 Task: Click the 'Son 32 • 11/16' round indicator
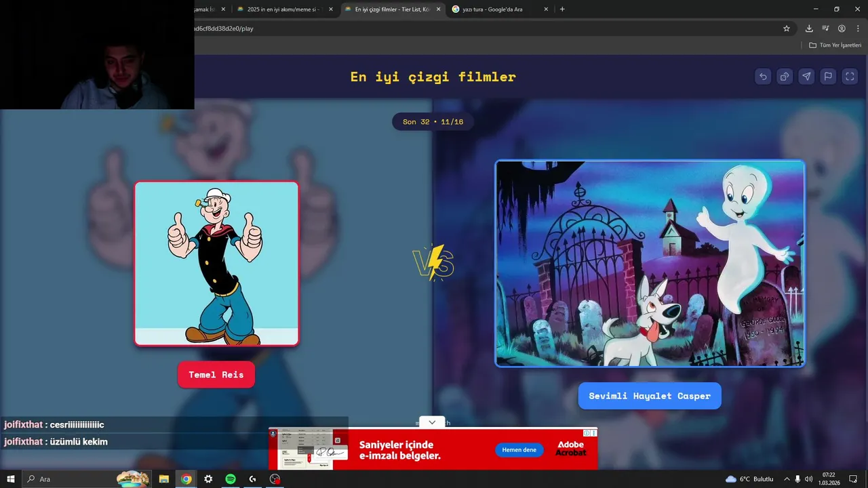[x=433, y=122]
